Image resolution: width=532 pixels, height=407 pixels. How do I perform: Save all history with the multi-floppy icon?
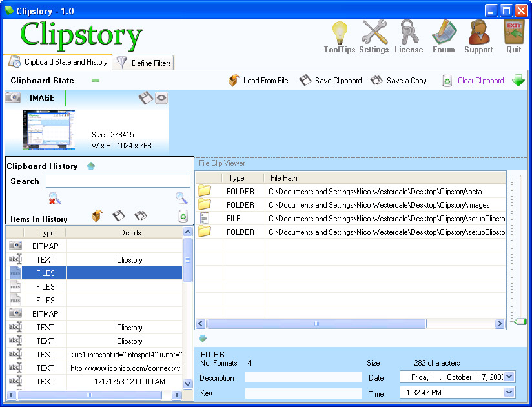click(141, 216)
